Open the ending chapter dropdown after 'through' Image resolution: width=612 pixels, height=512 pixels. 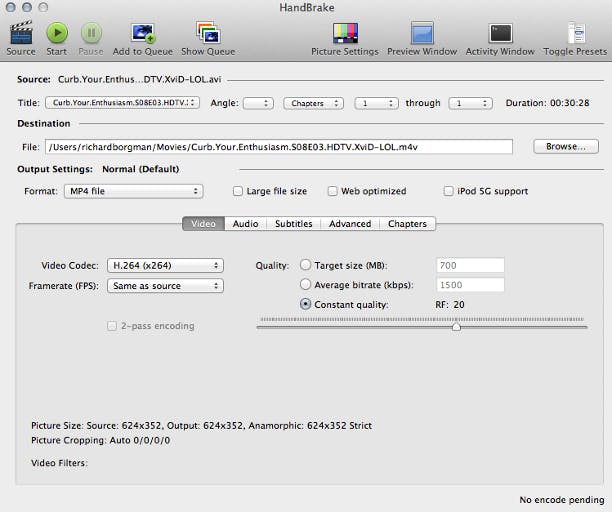click(470, 103)
